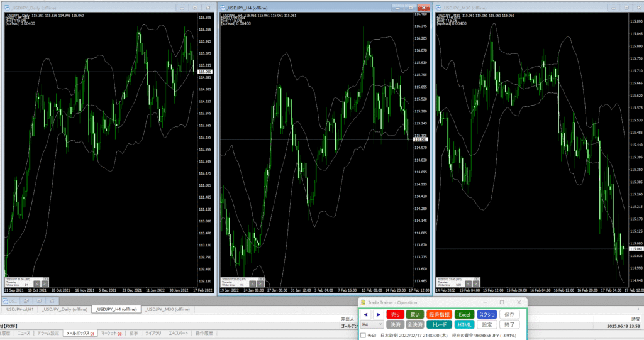Open the アラーム設定 terminal tab
The image size is (644, 340).
click(48, 334)
